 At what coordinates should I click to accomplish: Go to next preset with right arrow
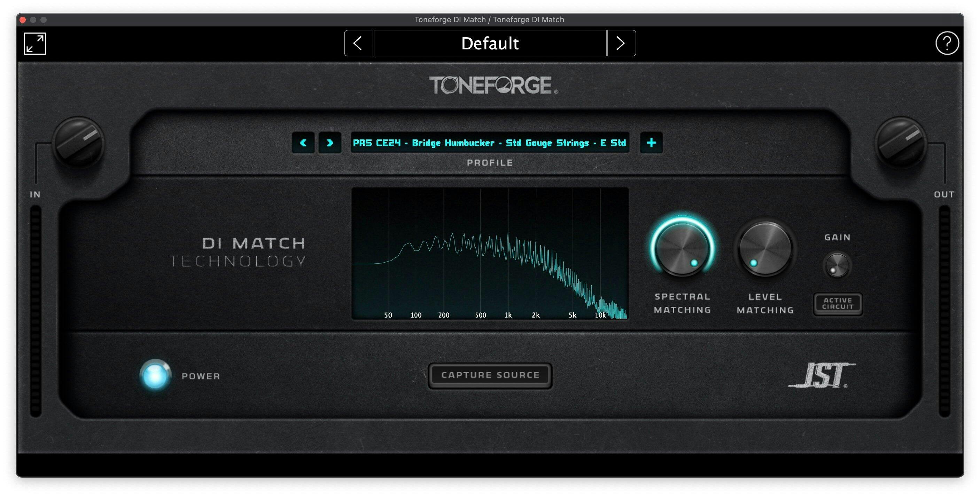pyautogui.click(x=621, y=43)
